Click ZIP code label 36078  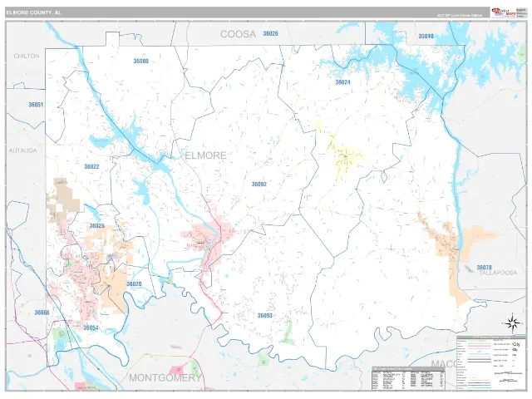click(x=484, y=268)
